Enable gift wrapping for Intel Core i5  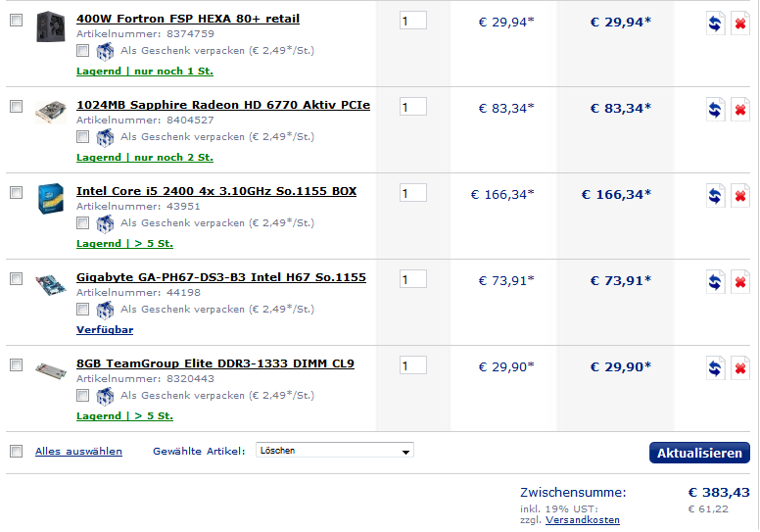click(83, 223)
